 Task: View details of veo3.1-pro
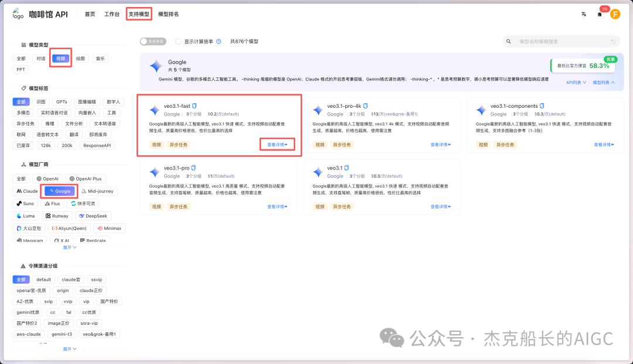(x=277, y=206)
